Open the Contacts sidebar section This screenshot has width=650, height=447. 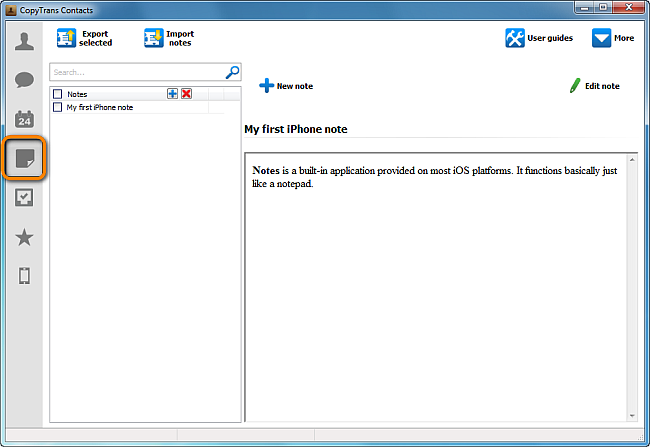coord(24,42)
